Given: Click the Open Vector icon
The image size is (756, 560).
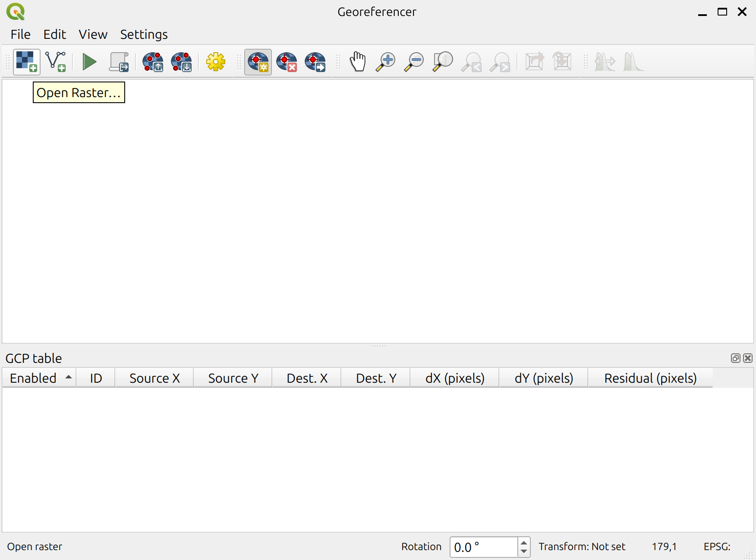Looking at the screenshot, I should (56, 62).
